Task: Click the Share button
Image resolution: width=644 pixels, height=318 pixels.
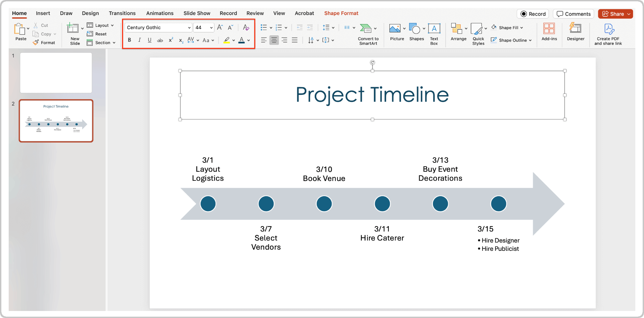Action: tap(615, 14)
